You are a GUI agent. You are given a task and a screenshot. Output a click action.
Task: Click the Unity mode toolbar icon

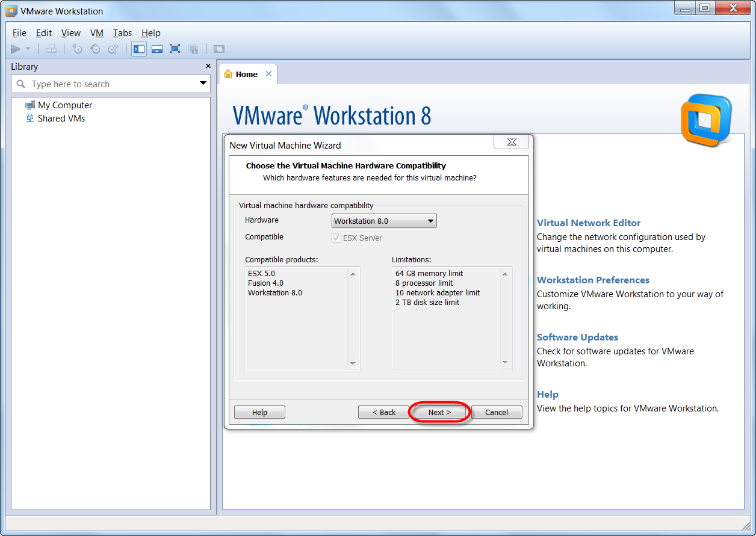click(x=193, y=49)
